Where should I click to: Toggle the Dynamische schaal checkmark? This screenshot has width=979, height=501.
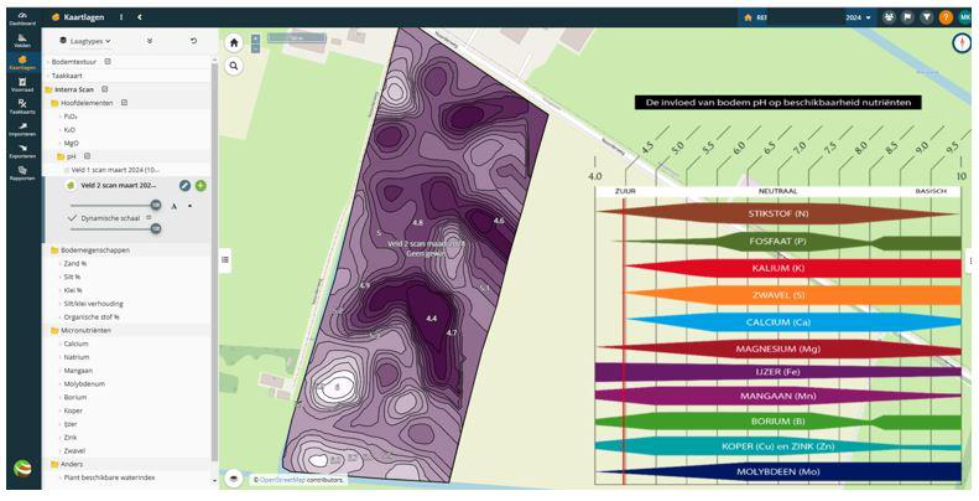pyautogui.click(x=72, y=218)
